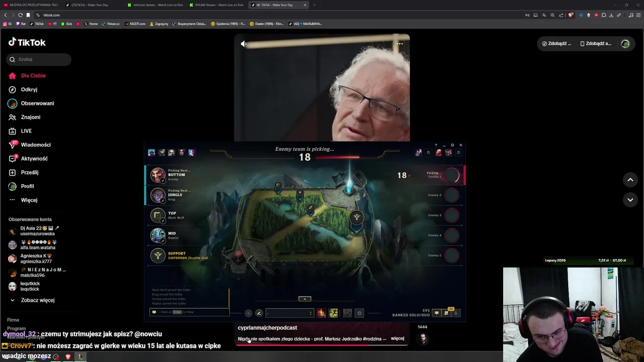Toggle the League voice microphone
644x362 pixels.
tap(456, 313)
